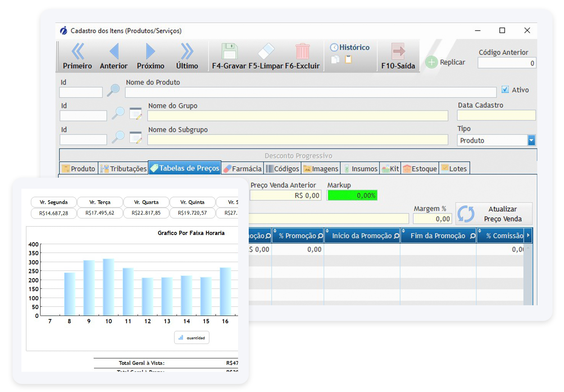Click the green Markup 0,00% field
The height and width of the screenshot is (392, 564).
coord(352,195)
